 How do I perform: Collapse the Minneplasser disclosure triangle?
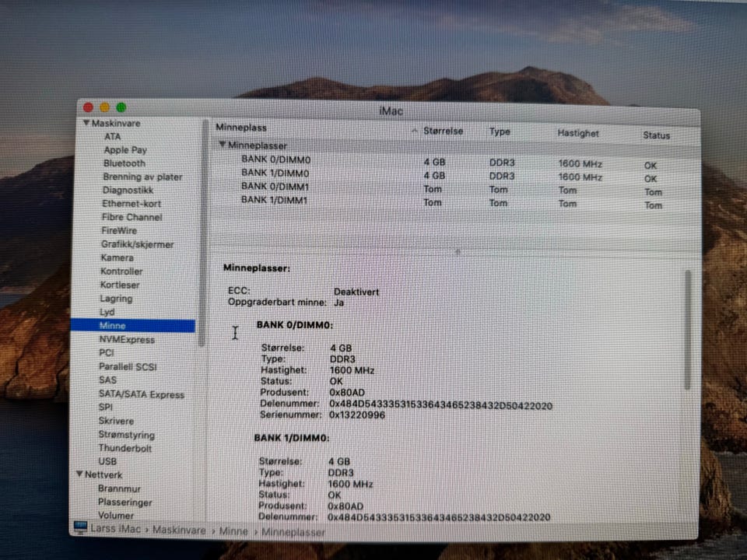coord(222,144)
